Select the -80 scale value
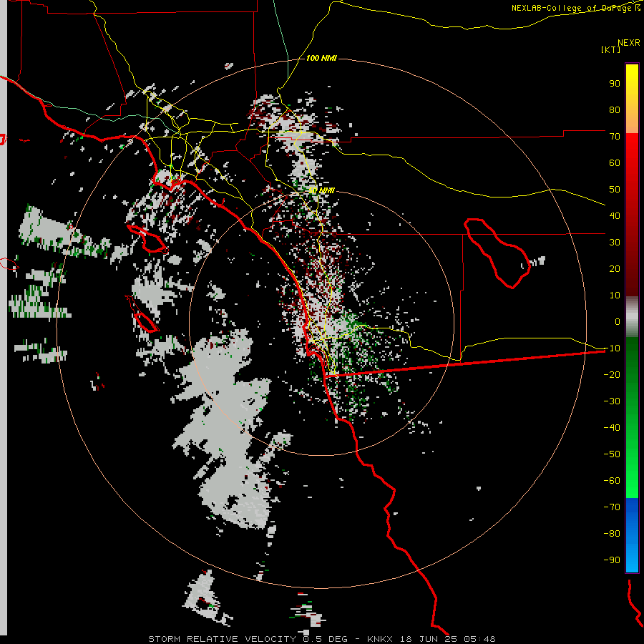Viewport: 644px width, 644px height. [x=612, y=534]
